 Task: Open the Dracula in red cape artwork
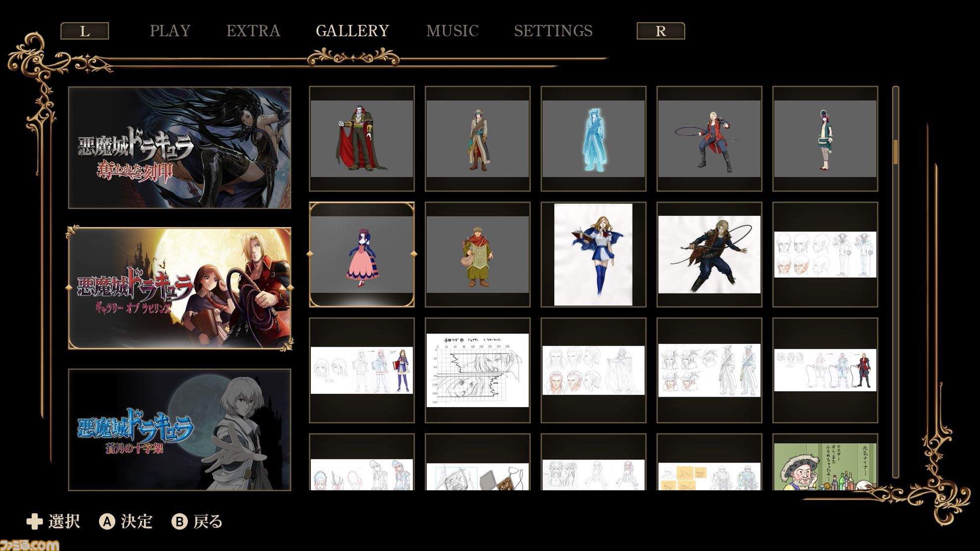click(x=362, y=139)
